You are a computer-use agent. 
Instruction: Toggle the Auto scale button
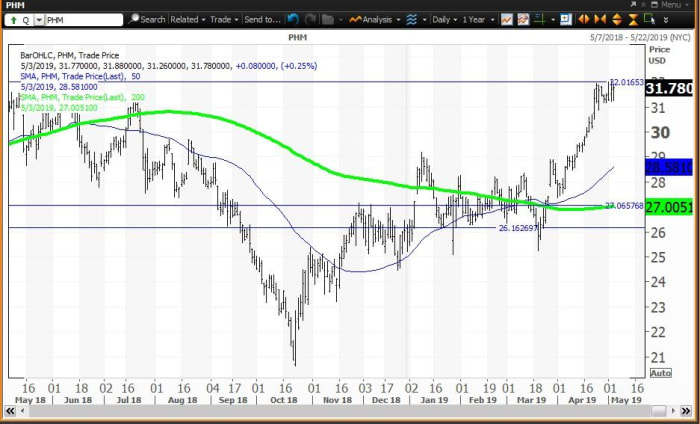click(x=660, y=372)
